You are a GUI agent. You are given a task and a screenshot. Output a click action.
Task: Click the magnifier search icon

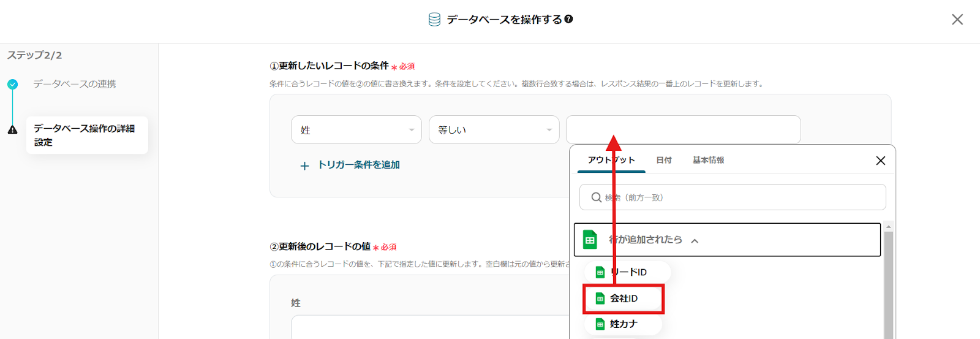(x=596, y=197)
